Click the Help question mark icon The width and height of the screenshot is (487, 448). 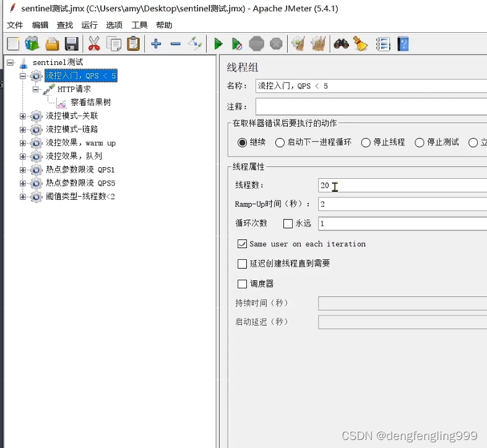click(403, 44)
